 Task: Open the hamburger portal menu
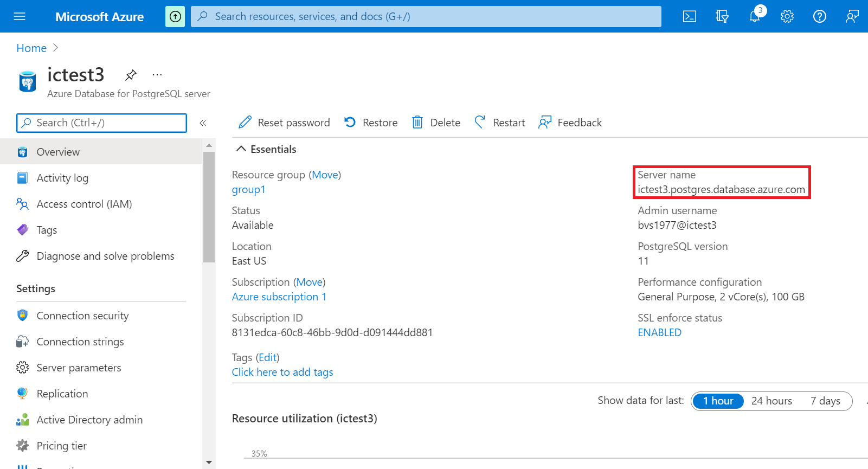click(20, 16)
